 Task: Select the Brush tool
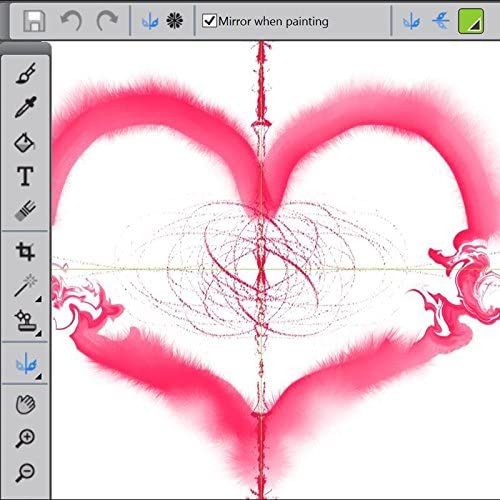pos(26,73)
